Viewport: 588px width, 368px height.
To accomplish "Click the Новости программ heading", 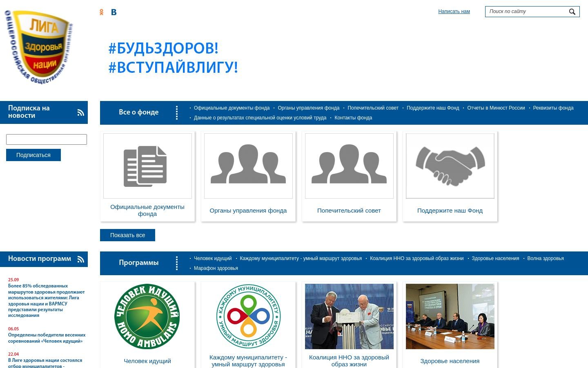I will pos(40,258).
